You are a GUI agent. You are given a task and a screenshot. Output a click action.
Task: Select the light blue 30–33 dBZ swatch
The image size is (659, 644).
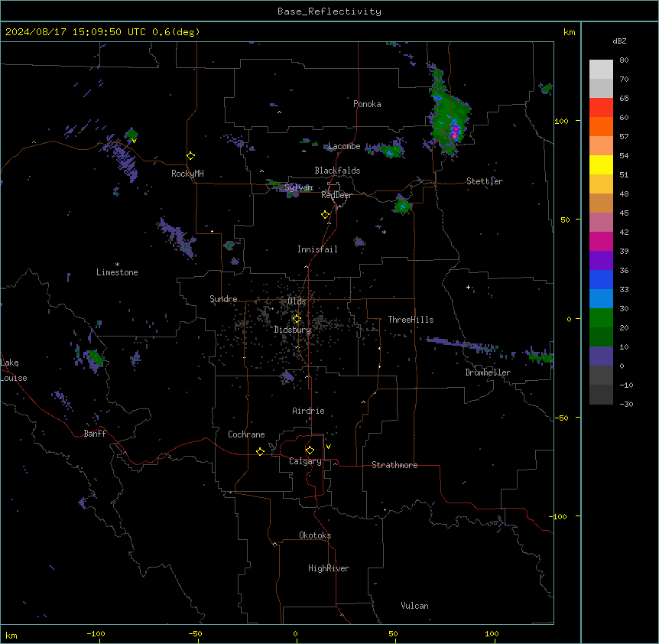[601, 298]
